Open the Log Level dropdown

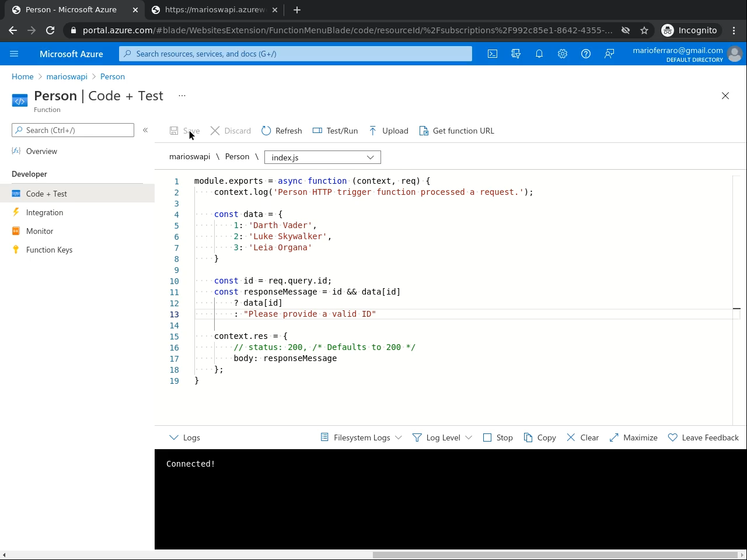[442, 437]
